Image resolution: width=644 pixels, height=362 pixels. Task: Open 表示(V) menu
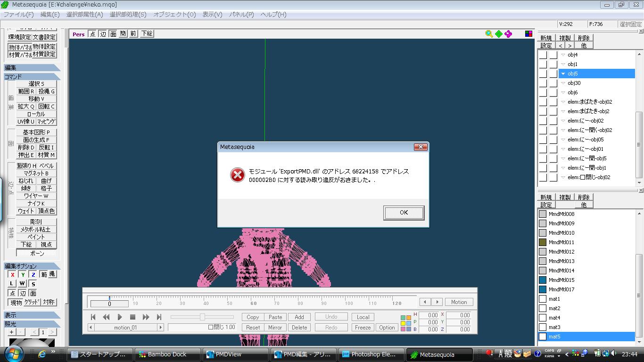[x=212, y=15]
